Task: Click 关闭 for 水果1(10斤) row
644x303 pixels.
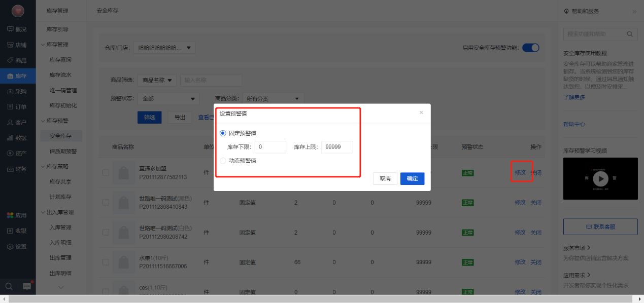Action: (x=536, y=262)
